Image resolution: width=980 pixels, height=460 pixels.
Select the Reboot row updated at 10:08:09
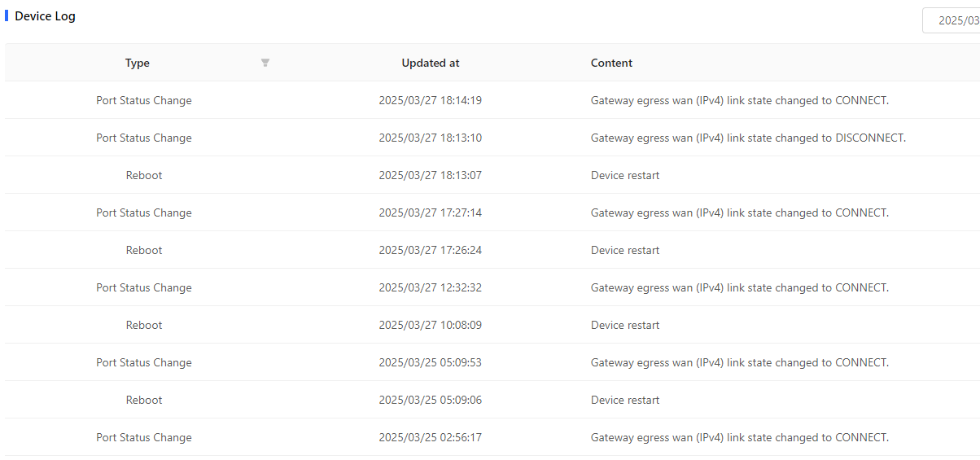492,325
